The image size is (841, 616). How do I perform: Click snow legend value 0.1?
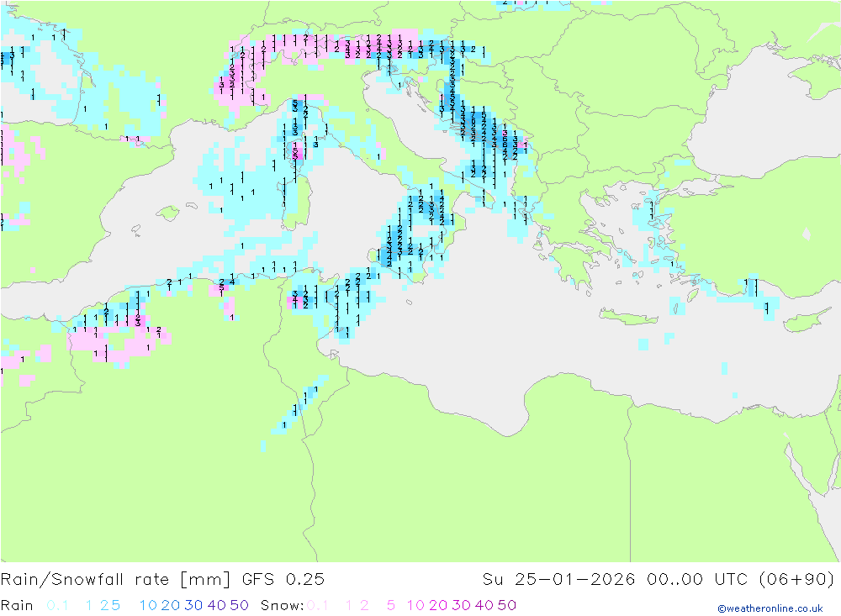coord(318,605)
